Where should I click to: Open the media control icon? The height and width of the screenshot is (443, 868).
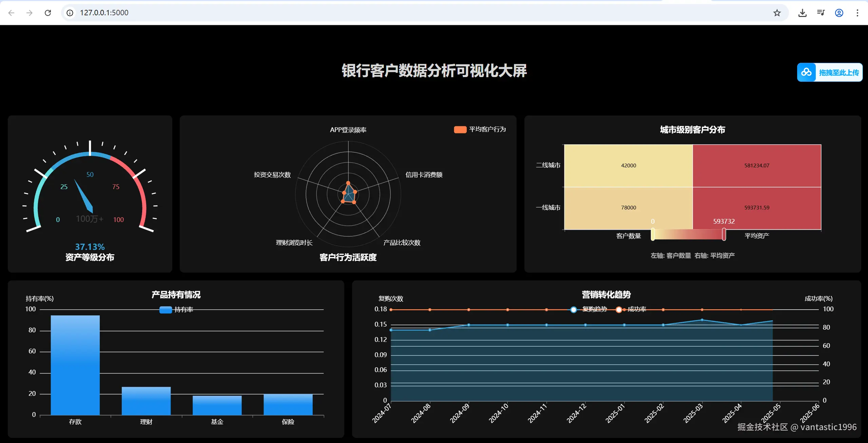(821, 13)
